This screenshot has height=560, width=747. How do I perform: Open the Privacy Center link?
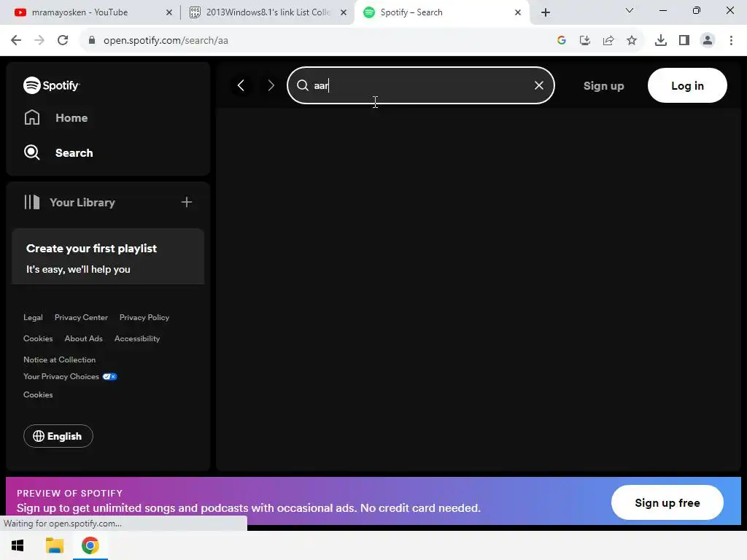point(81,318)
